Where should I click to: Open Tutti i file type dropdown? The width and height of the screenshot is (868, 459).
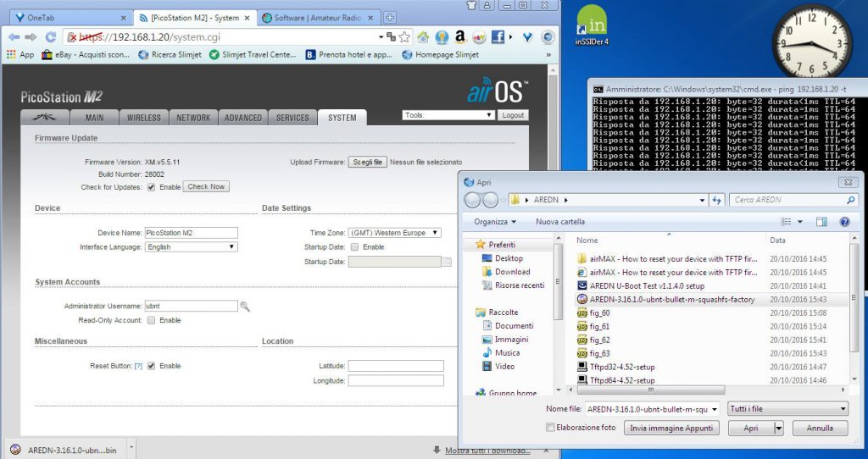[x=787, y=409]
